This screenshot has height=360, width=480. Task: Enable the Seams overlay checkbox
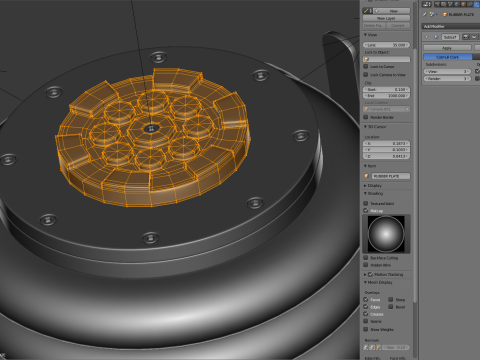coord(366,321)
